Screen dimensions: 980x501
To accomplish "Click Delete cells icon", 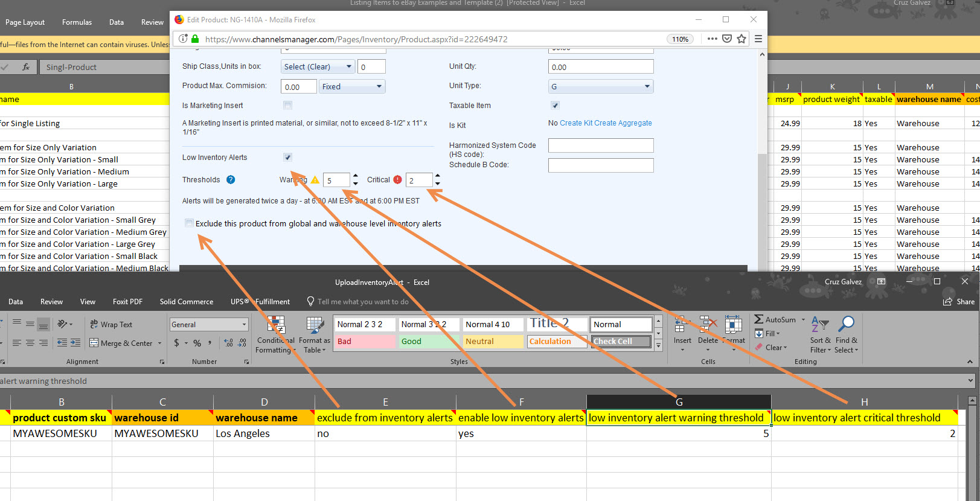I will coord(707,324).
